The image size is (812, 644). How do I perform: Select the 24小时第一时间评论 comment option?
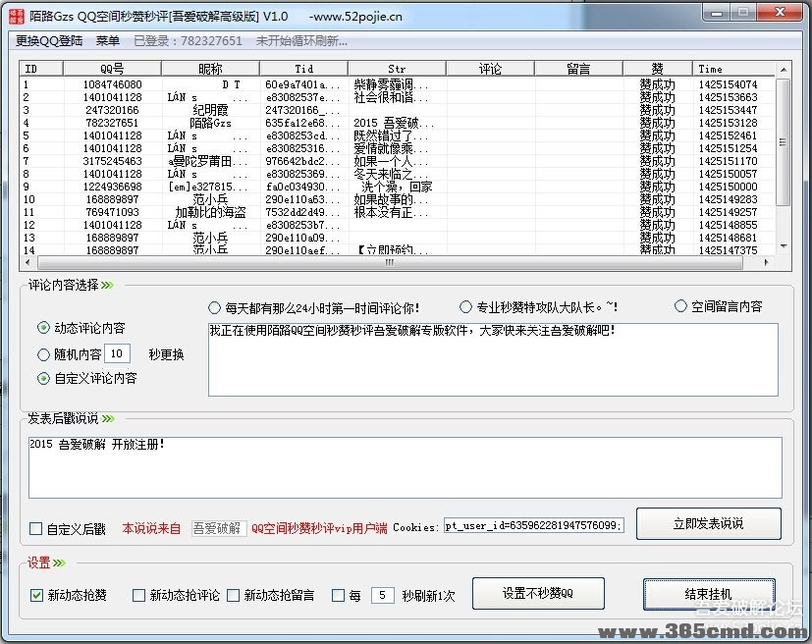214,305
